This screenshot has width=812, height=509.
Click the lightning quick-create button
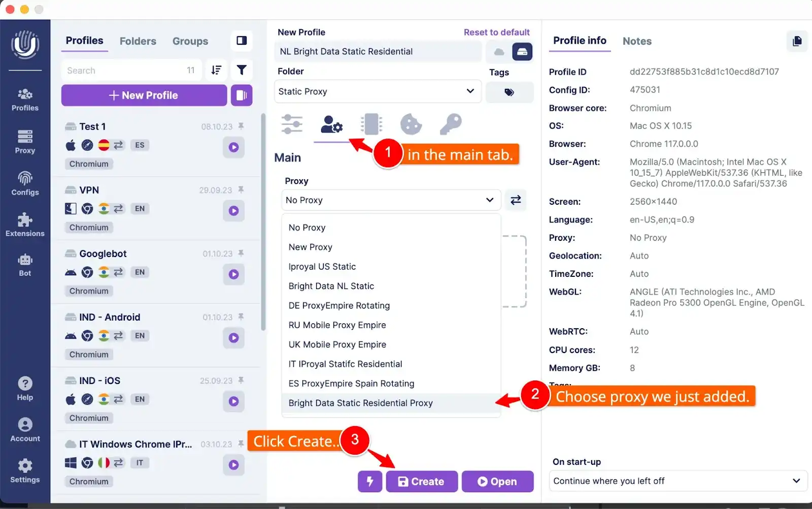pos(370,482)
